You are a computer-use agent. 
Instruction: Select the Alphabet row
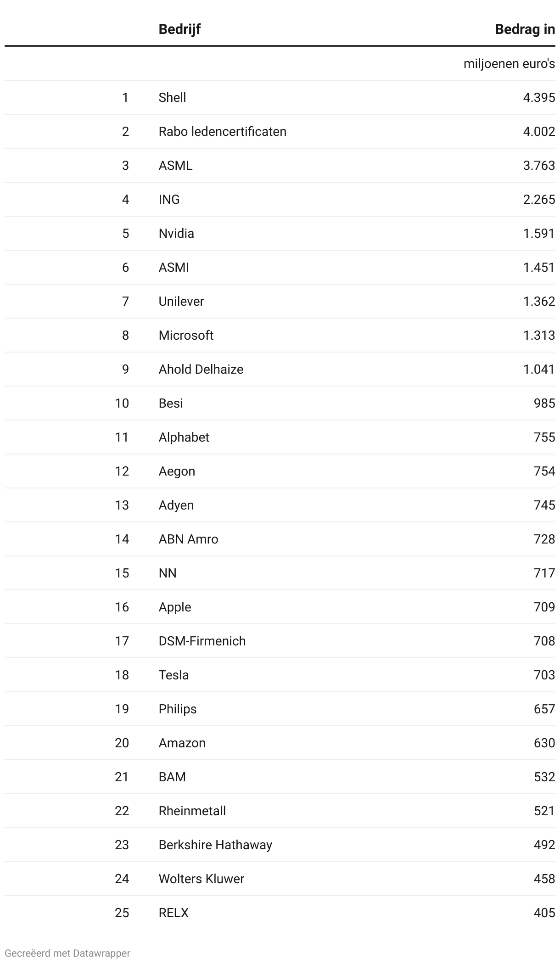pyautogui.click(x=184, y=437)
